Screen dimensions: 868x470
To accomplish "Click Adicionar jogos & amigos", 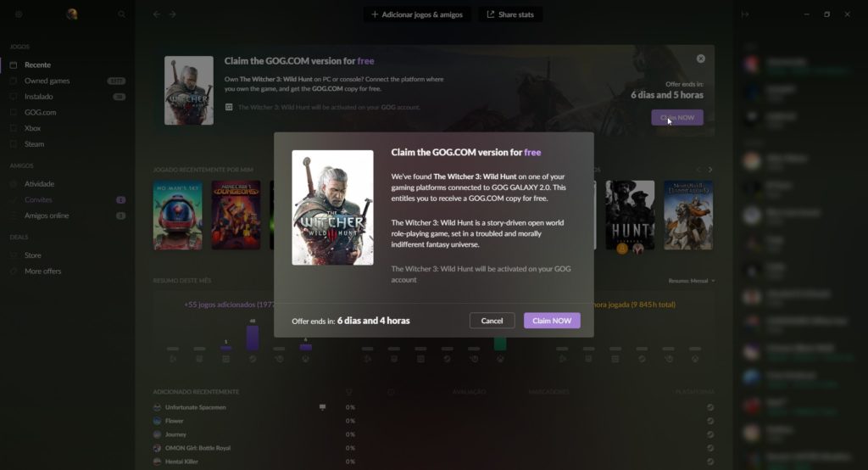I will (x=417, y=14).
